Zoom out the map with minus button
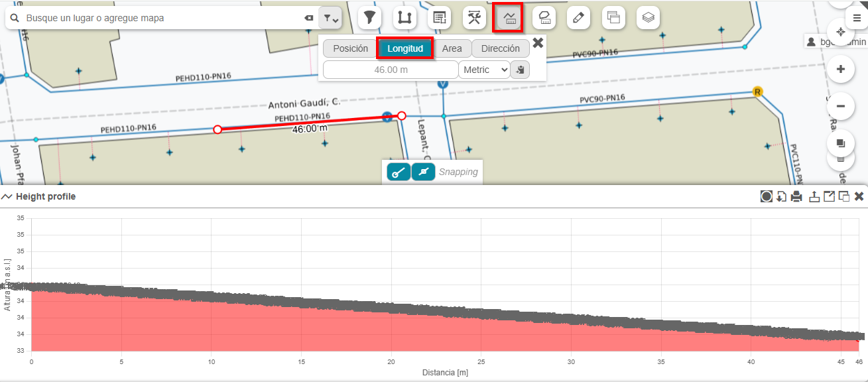The image size is (868, 382). coord(841,106)
